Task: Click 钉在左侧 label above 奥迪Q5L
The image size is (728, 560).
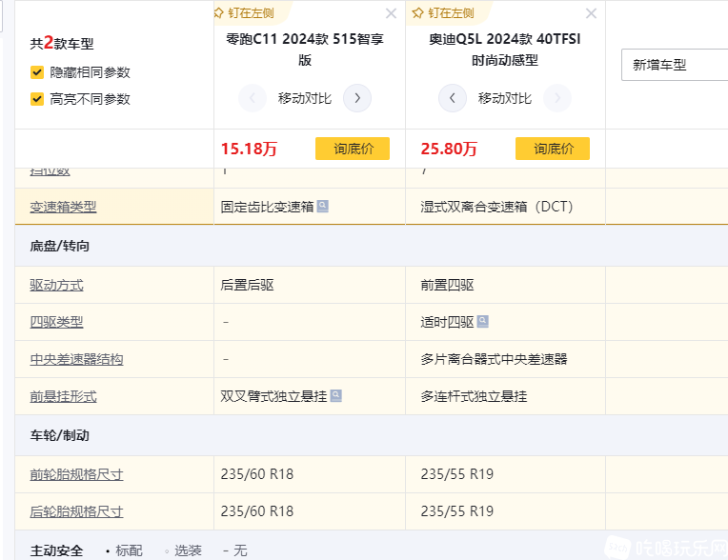Action: click(x=451, y=13)
